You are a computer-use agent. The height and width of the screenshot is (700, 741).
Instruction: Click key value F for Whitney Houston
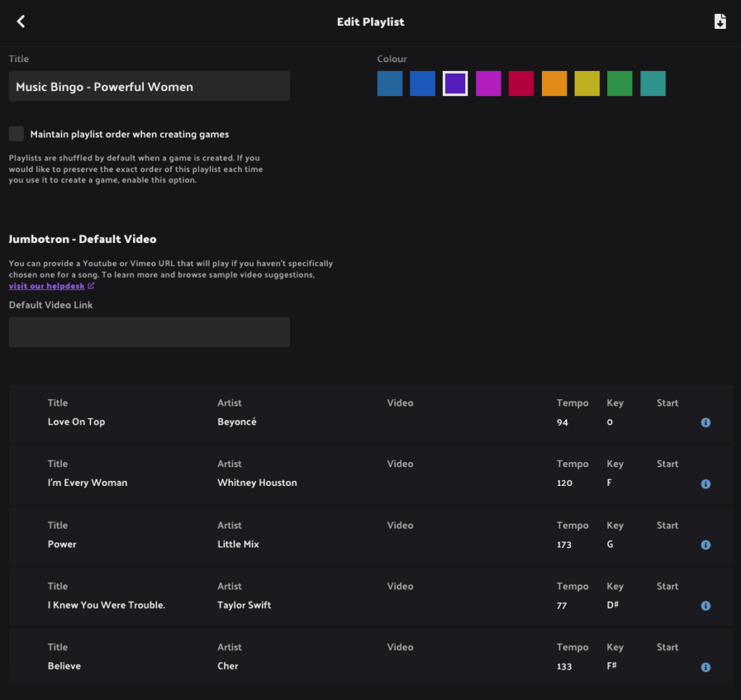(x=609, y=483)
